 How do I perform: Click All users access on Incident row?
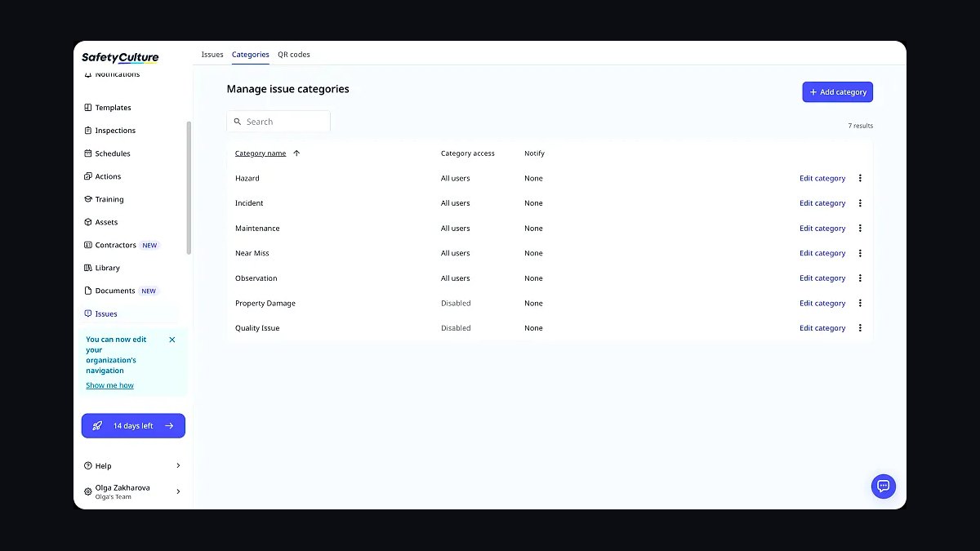pyautogui.click(x=456, y=203)
